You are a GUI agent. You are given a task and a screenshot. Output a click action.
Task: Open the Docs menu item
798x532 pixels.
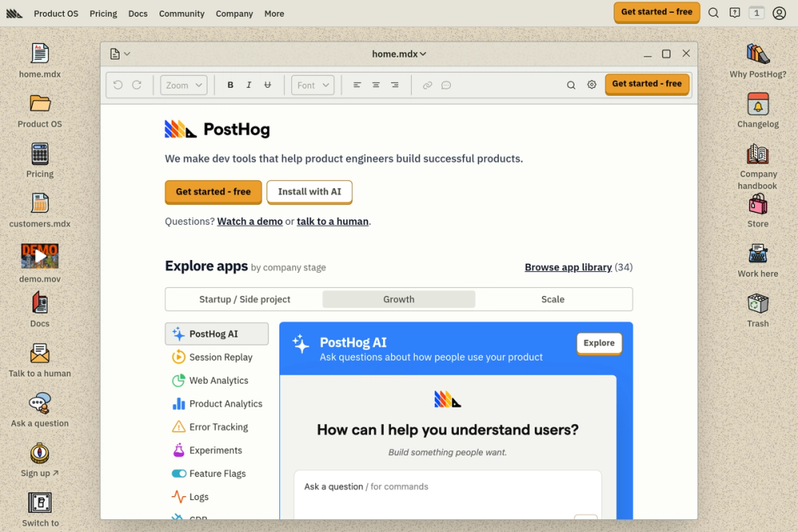tap(137, 14)
